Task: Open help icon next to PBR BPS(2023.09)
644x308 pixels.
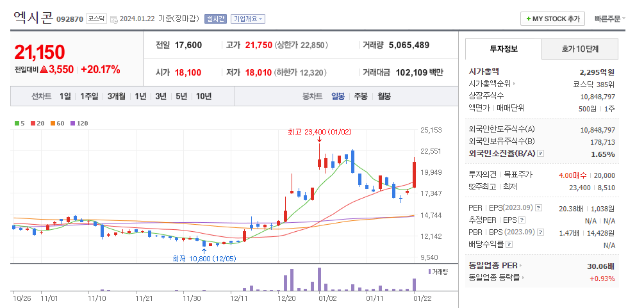Action: point(540,232)
